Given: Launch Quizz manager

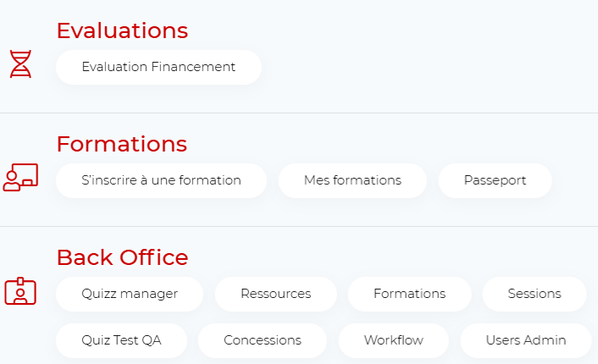Looking at the screenshot, I should tap(130, 294).
